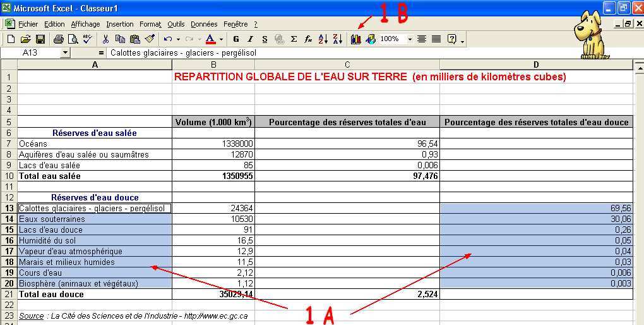
Task: Select column D header
Action: tap(536, 64)
